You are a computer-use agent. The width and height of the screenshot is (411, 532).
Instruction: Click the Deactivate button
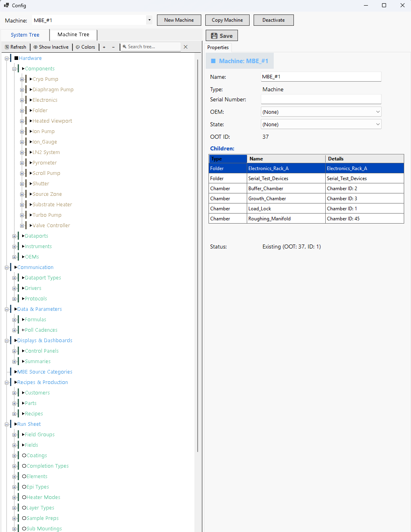[273, 20]
